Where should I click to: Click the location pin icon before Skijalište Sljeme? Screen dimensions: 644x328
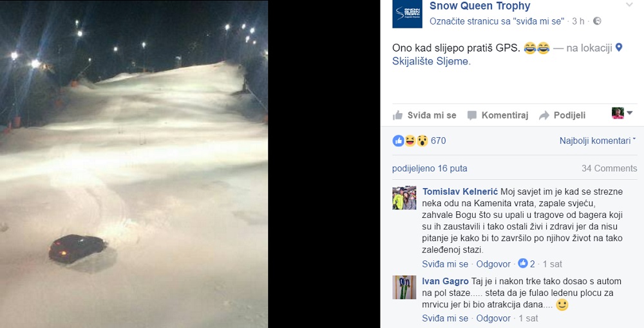coord(619,48)
